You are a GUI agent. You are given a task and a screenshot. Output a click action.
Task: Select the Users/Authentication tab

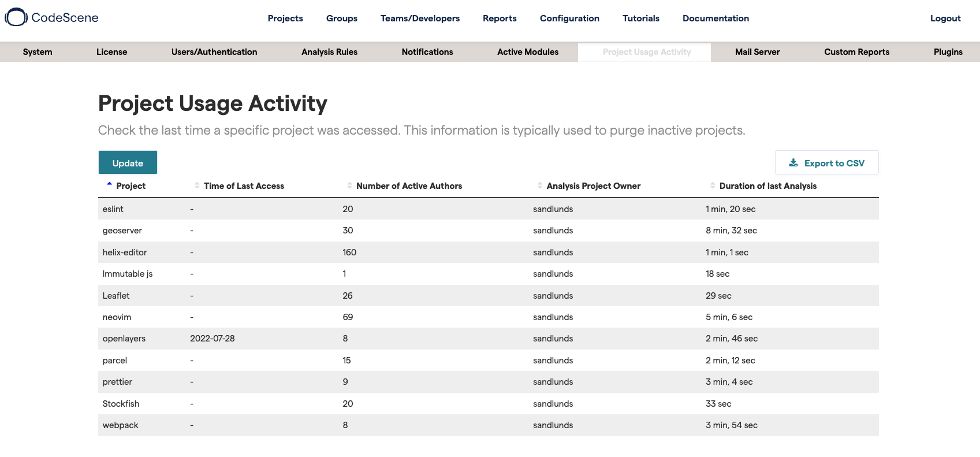[214, 52]
